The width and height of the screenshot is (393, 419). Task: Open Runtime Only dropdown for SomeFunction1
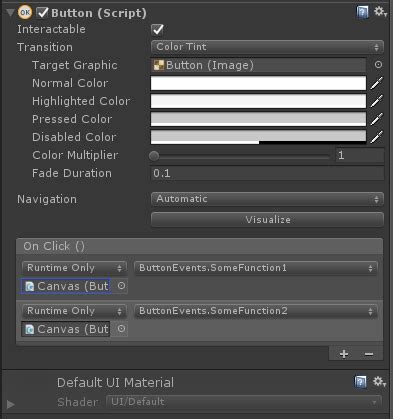[74, 268]
